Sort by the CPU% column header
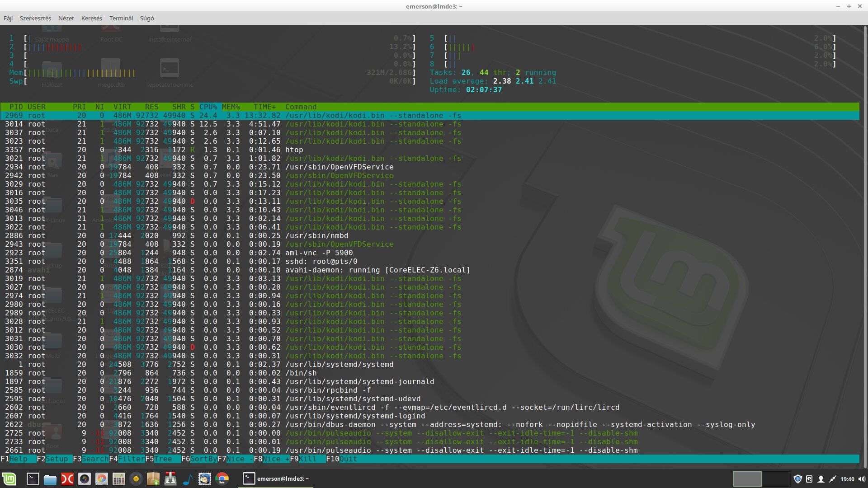Viewport: 868px width, 488px height. (208, 107)
